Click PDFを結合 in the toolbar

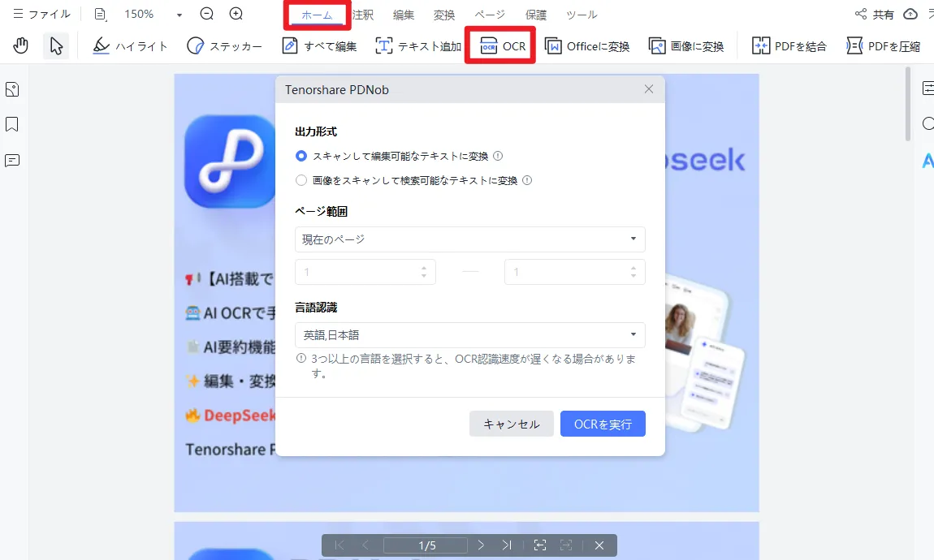point(789,45)
